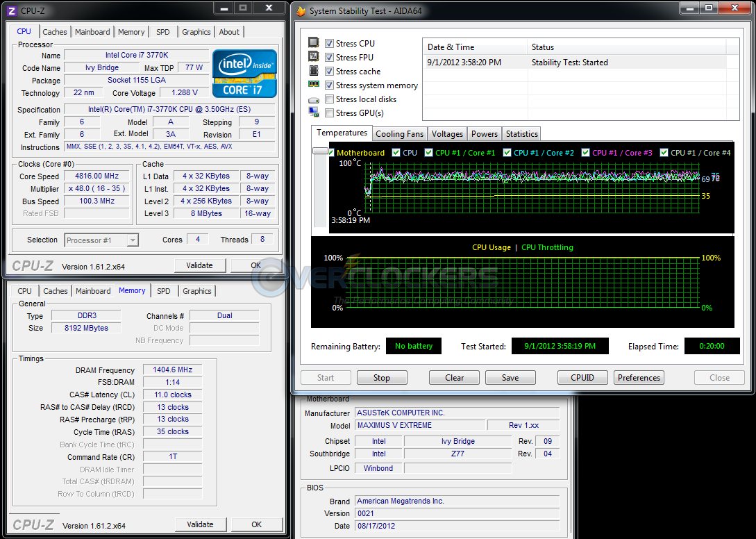Screen dimensions: 756x539
Task: Click the temperature graph vertical scale slider
Action: coord(320,151)
